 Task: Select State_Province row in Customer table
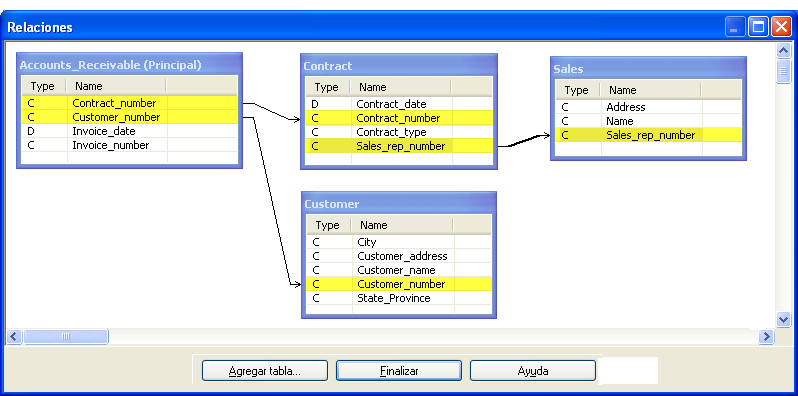399,298
